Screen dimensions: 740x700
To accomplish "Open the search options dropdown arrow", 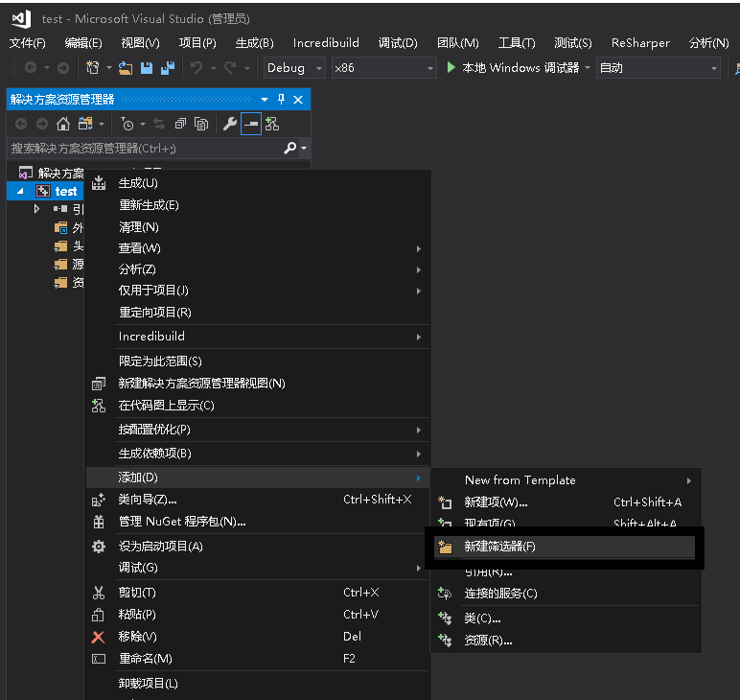I will pos(304,149).
